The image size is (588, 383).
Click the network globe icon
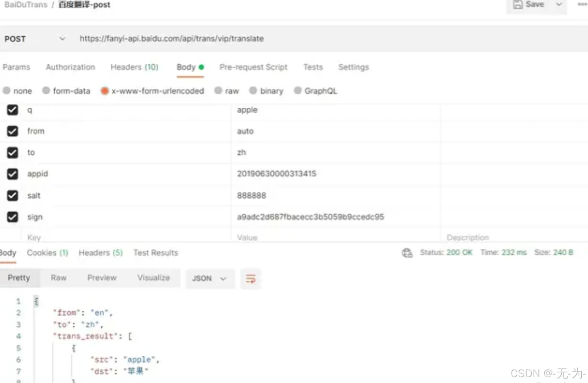[407, 253]
